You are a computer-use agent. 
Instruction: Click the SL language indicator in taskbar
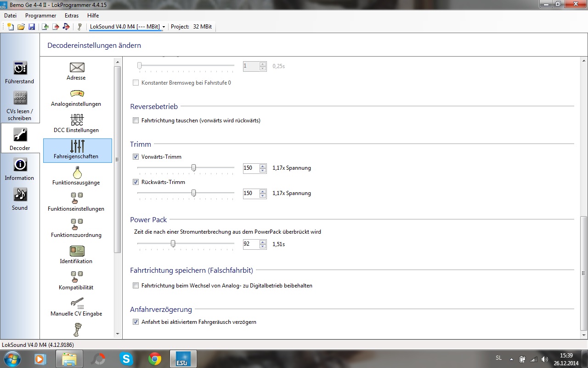coord(499,358)
